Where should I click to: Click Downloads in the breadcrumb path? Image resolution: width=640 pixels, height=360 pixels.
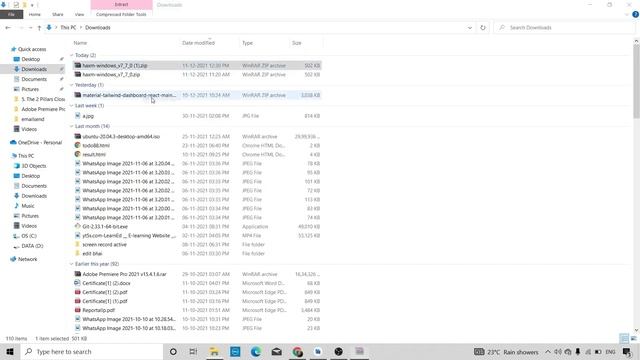98,28
